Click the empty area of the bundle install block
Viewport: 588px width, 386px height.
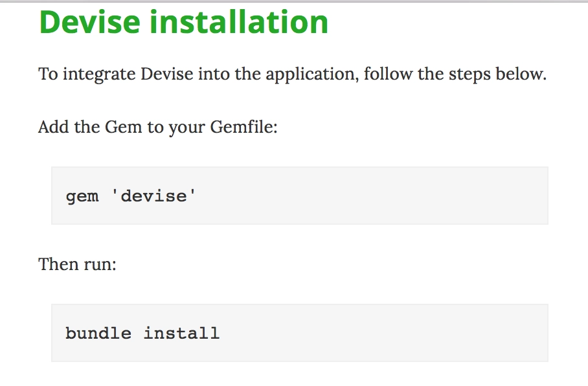tap(383, 333)
